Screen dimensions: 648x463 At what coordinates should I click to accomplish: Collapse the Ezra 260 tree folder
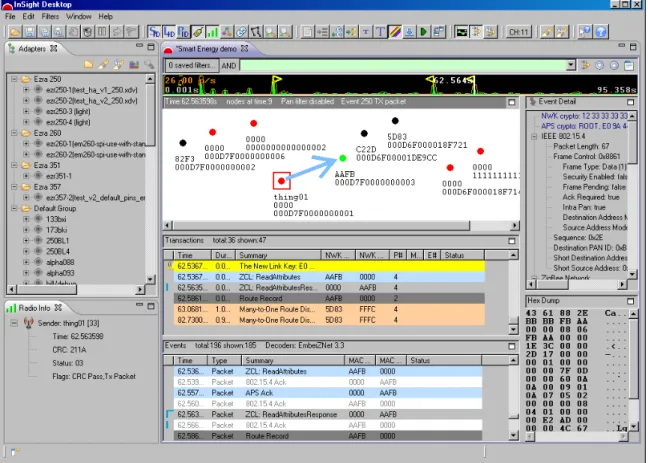(x=14, y=133)
